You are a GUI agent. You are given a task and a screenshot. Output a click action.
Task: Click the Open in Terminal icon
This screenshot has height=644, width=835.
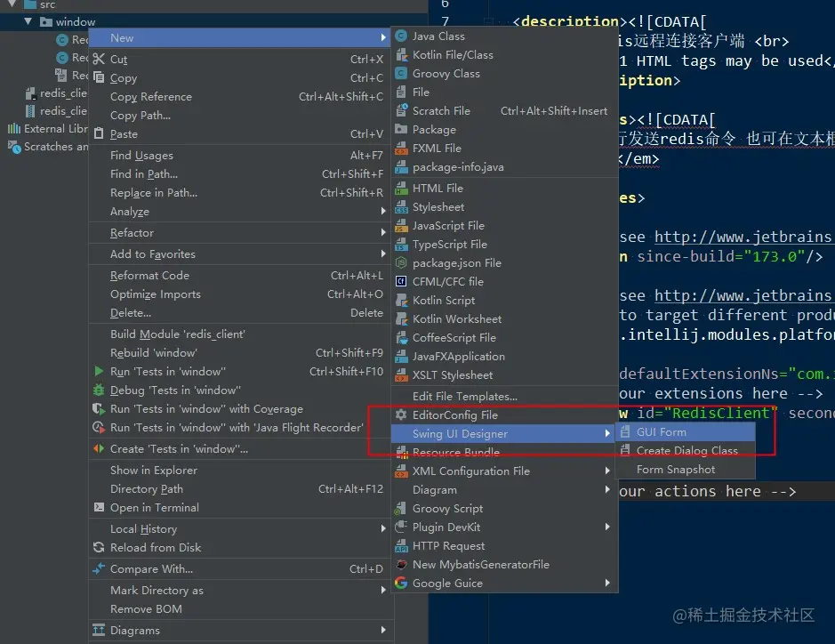pyautogui.click(x=99, y=508)
